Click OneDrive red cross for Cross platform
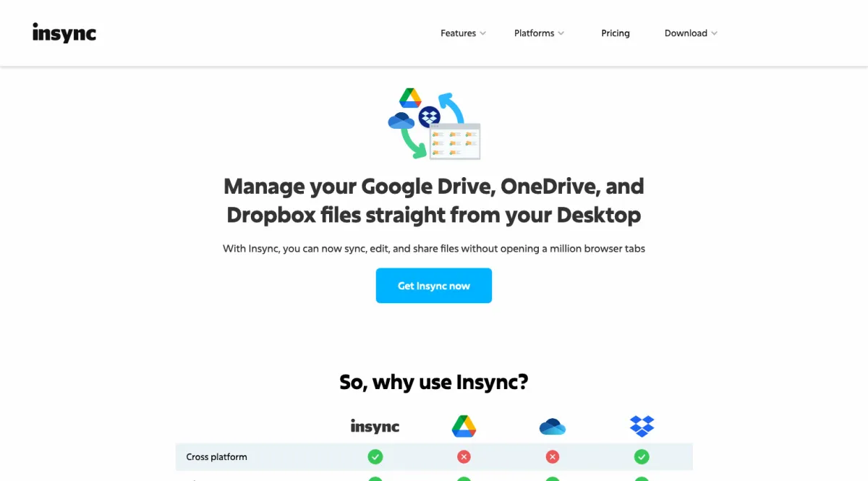Screen dimensions: 868x481 (553, 457)
